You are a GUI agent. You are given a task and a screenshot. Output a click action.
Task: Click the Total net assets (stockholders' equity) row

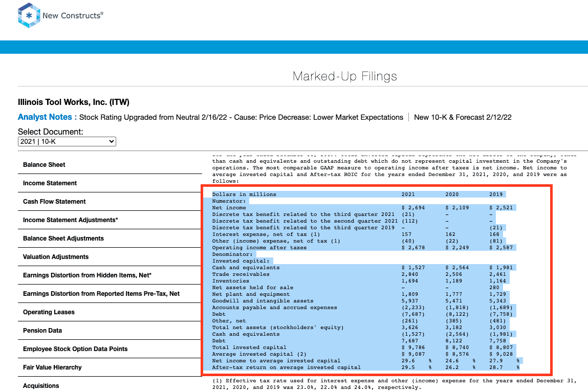click(x=278, y=328)
